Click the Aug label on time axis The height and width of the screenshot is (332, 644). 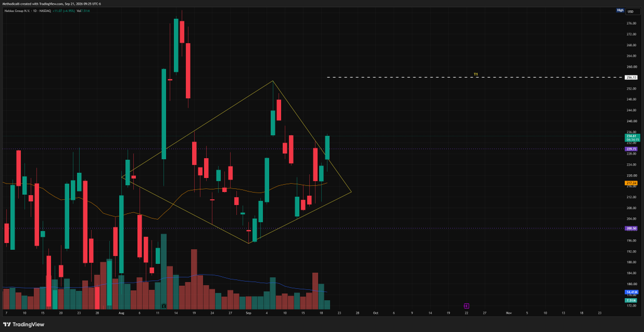coord(121,312)
